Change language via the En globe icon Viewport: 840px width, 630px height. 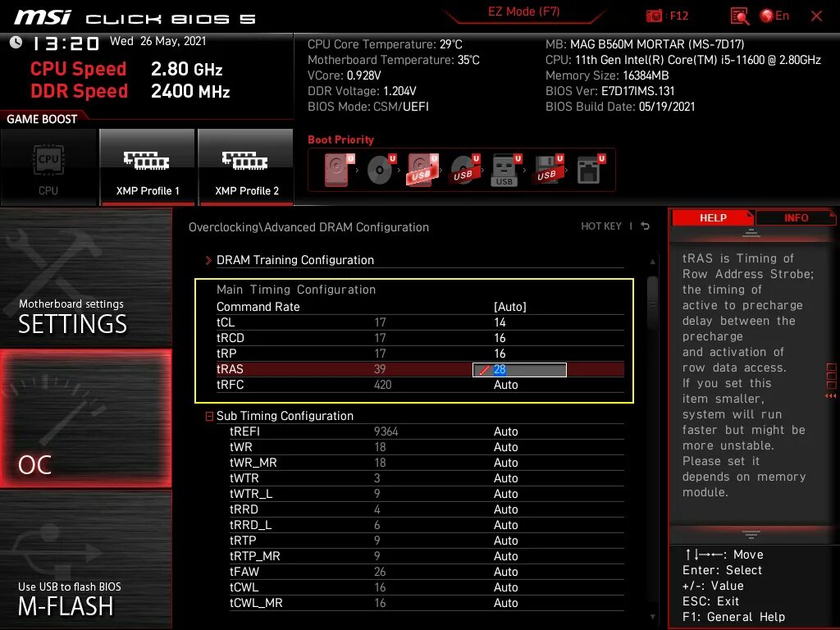[x=774, y=16]
